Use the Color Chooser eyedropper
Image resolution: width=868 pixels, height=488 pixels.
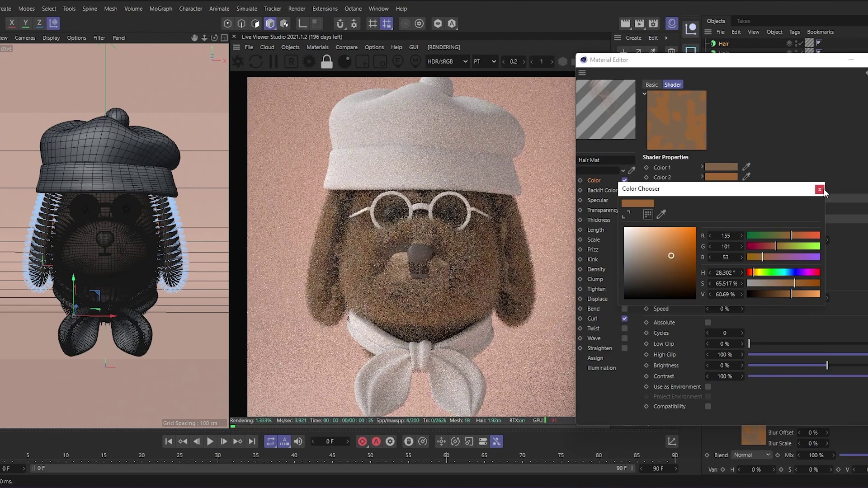tap(661, 214)
